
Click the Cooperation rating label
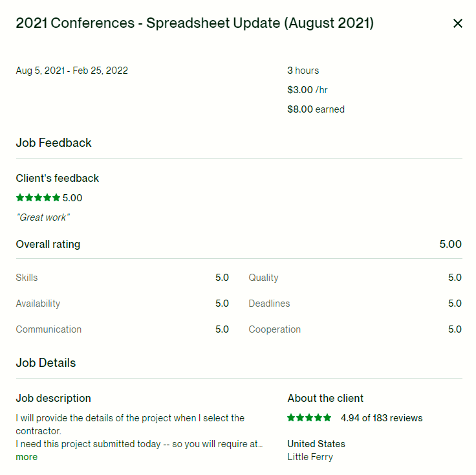274,329
